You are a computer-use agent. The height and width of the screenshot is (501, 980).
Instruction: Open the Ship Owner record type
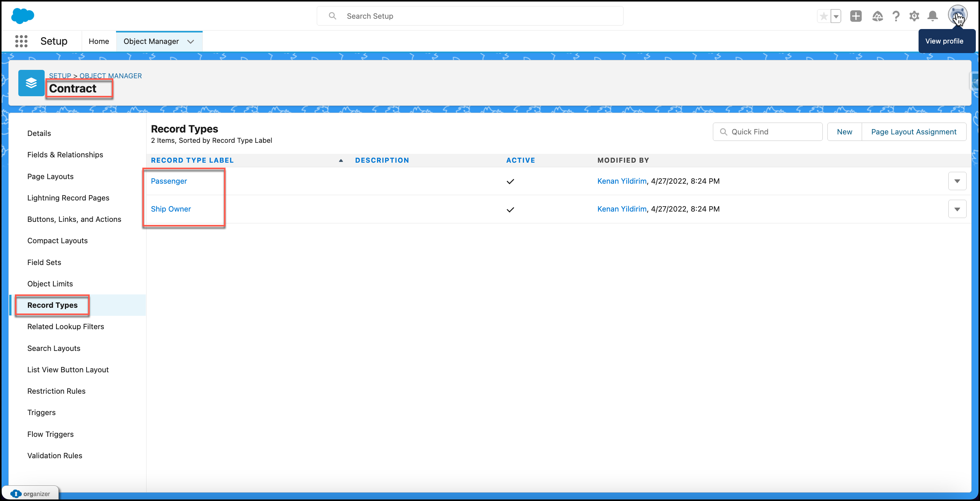pyautogui.click(x=171, y=209)
